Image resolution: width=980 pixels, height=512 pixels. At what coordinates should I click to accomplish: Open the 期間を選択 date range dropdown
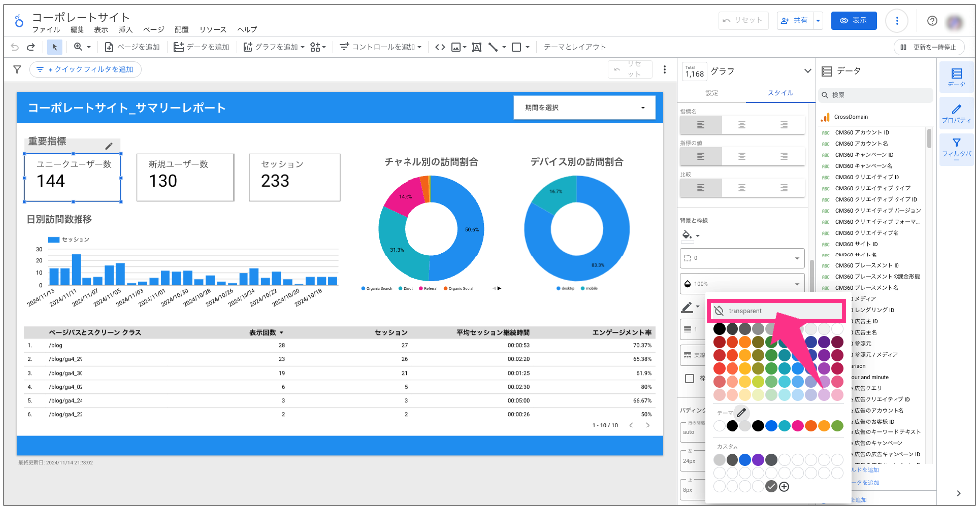tap(584, 108)
